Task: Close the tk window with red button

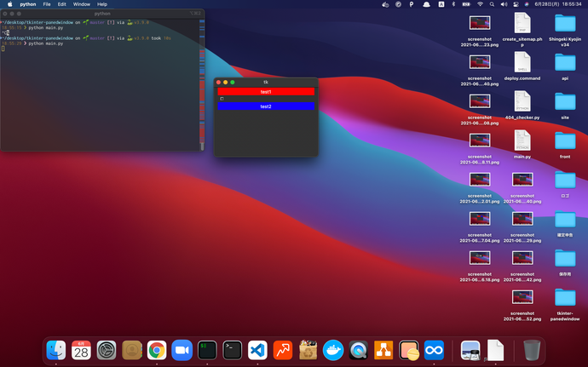Action: pyautogui.click(x=219, y=82)
